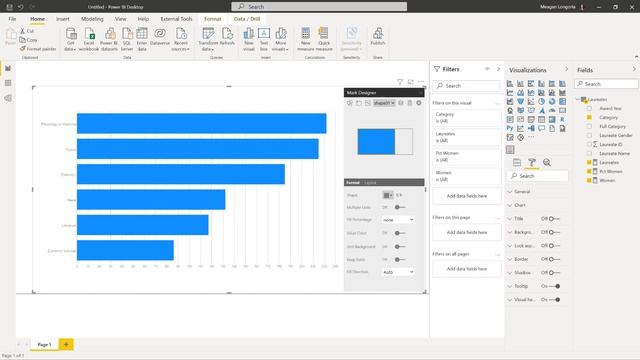Choose the Python visual

click(510, 129)
